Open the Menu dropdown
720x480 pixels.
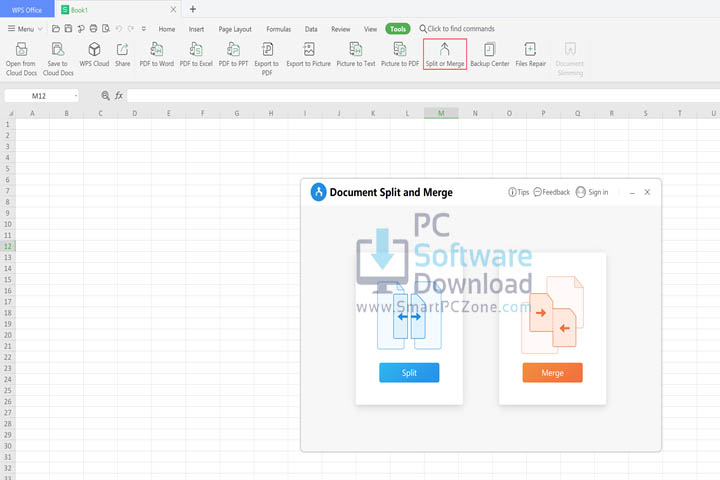coord(25,28)
